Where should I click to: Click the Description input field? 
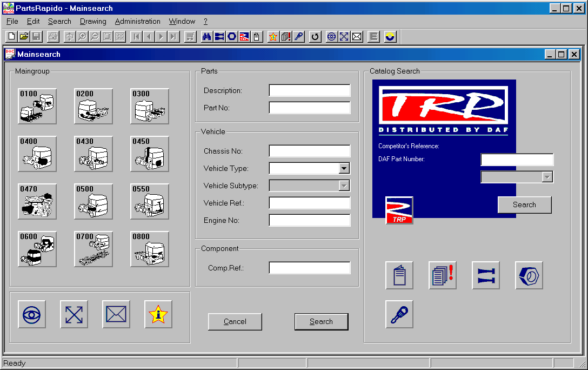point(310,90)
